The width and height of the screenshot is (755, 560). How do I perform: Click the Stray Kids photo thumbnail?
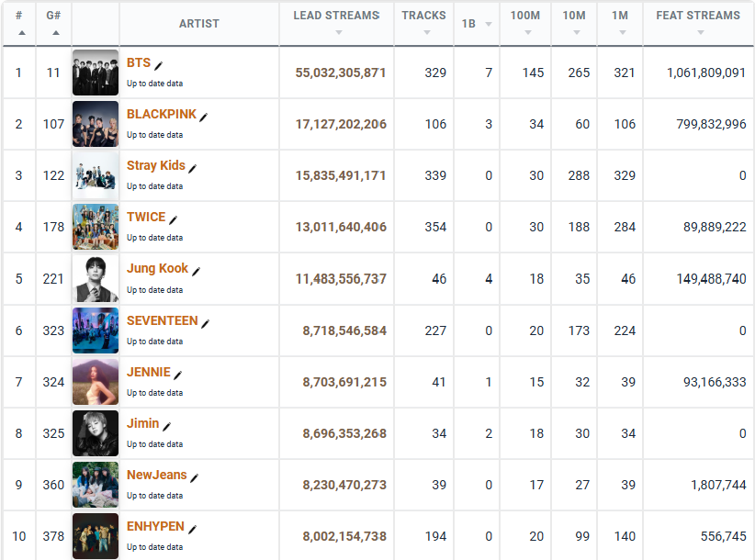(x=96, y=175)
